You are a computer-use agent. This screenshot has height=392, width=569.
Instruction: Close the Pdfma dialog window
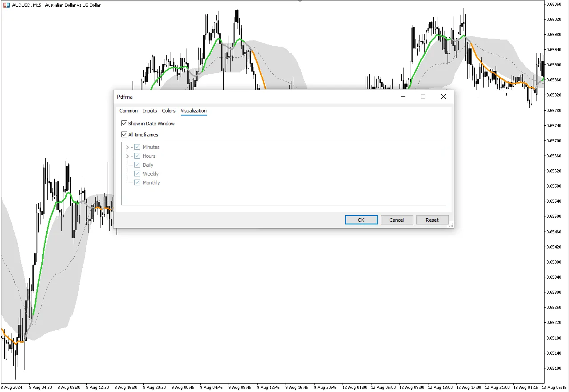coord(443,96)
